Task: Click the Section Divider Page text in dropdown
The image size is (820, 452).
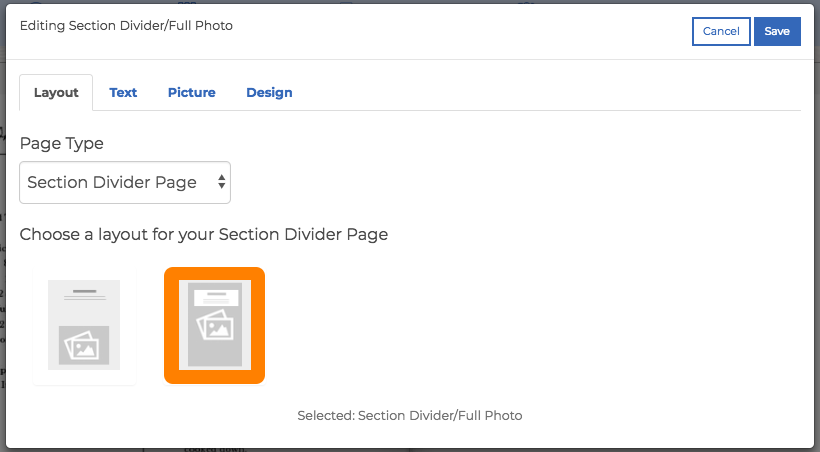Action: (x=112, y=182)
